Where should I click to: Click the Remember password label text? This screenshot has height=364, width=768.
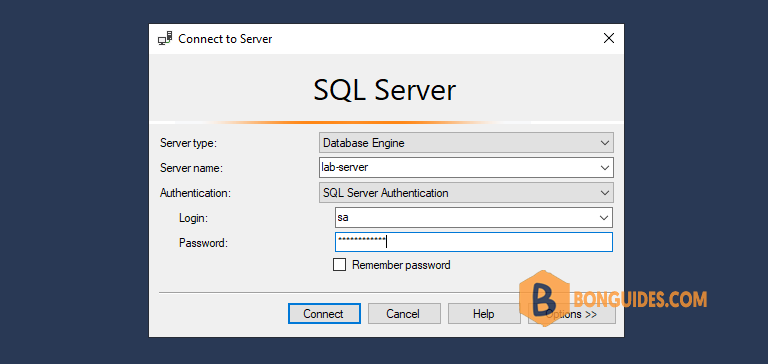[x=401, y=265]
